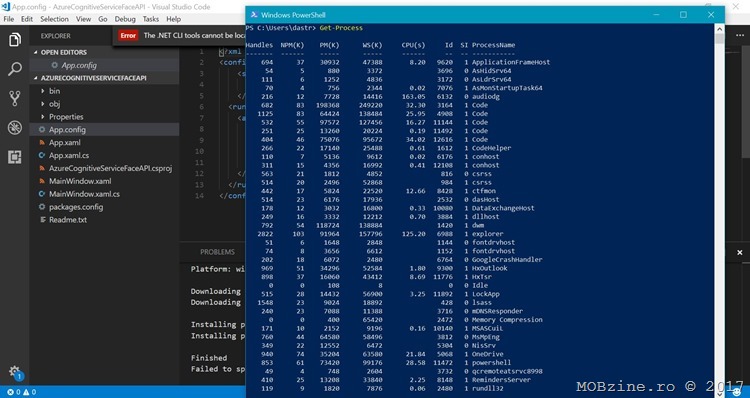Click the RemindersServer process name

501,380
